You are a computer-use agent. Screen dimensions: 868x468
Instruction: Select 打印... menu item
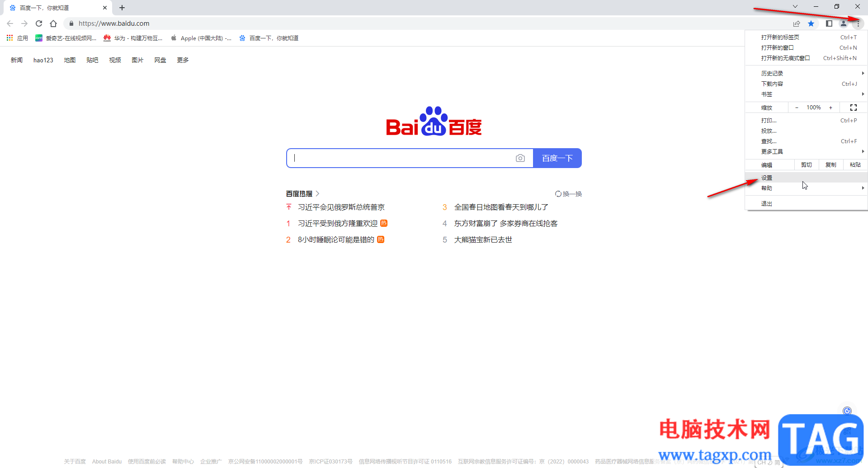[x=806, y=120]
